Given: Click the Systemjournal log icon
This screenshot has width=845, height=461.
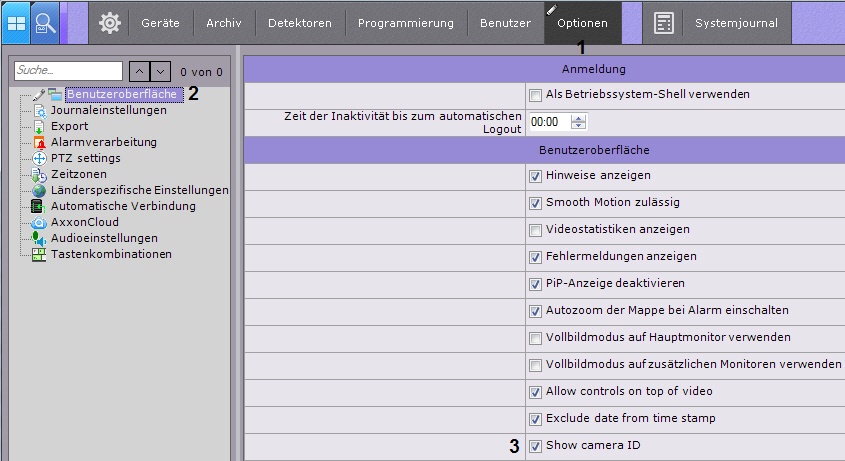Looking at the screenshot, I should point(663,22).
